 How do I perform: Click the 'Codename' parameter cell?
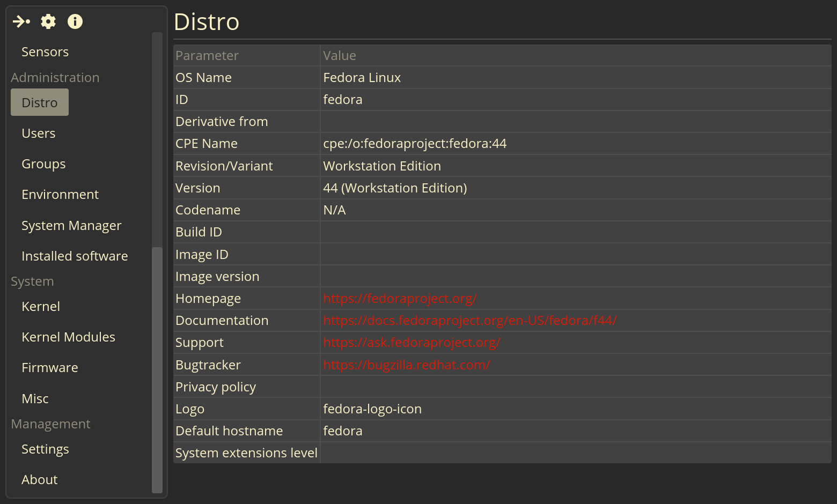(x=247, y=210)
